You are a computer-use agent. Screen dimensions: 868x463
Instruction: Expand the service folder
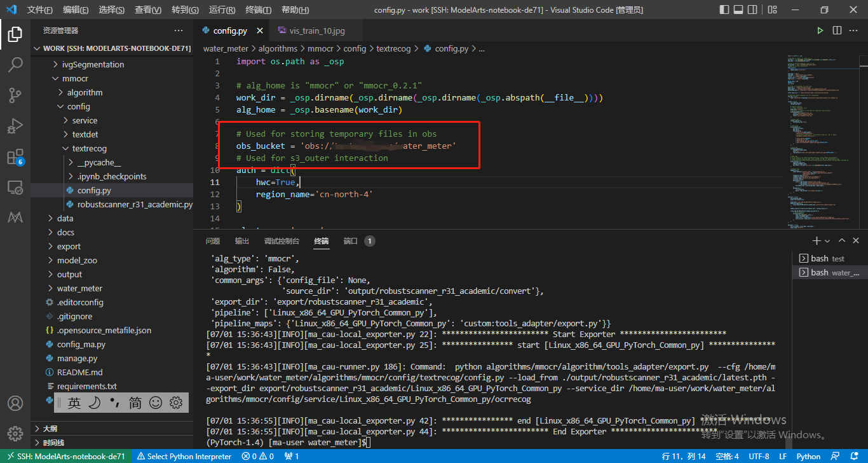(112, 120)
